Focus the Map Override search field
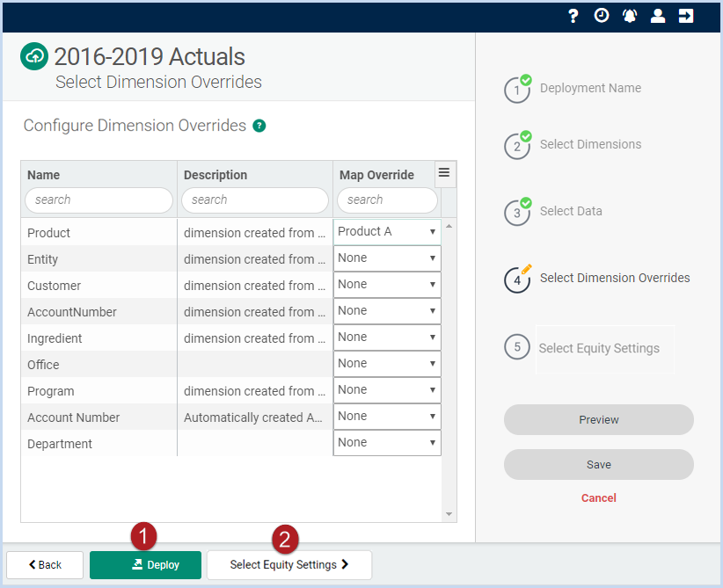The height and width of the screenshot is (588, 723). [x=387, y=200]
